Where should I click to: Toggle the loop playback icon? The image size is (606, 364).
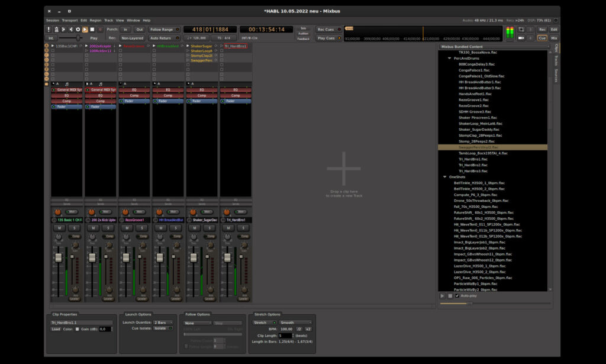[x=78, y=30]
